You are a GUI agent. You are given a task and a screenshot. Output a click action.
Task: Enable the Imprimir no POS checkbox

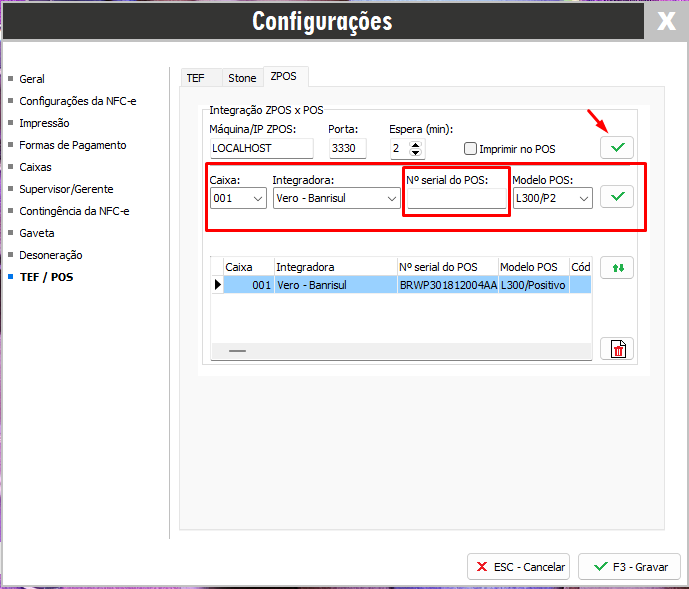(x=471, y=149)
